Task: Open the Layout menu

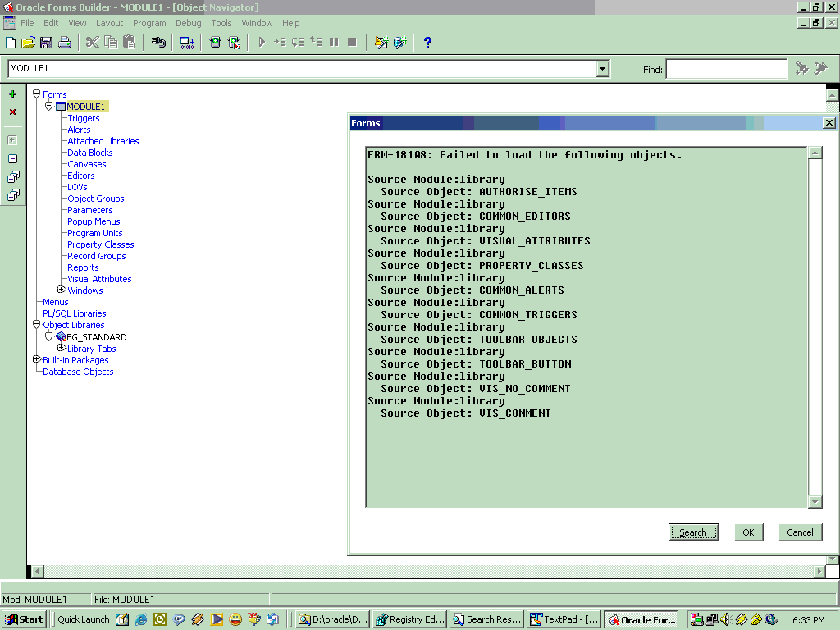Action: [109, 23]
